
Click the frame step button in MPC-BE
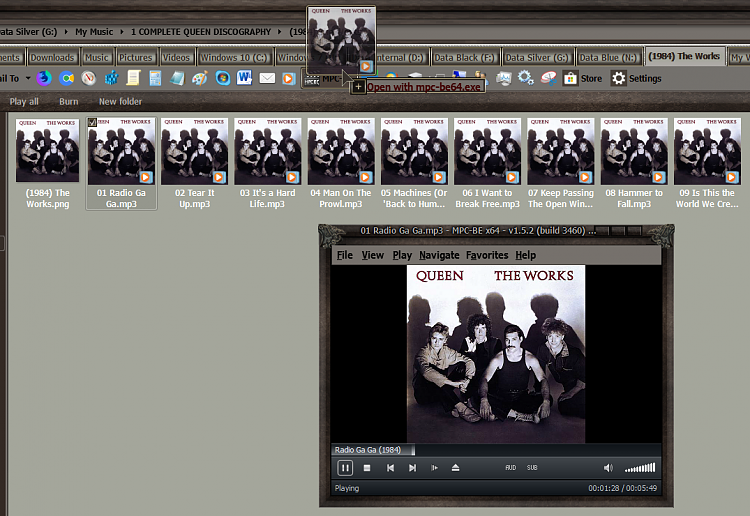coord(434,468)
